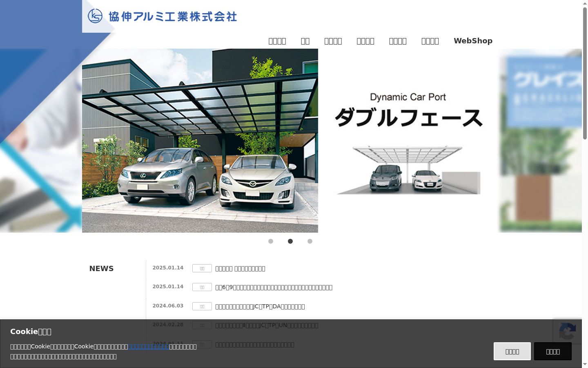588x368 pixels.
Task: Click the reCAPTCHA badge icon
Action: 568,332
